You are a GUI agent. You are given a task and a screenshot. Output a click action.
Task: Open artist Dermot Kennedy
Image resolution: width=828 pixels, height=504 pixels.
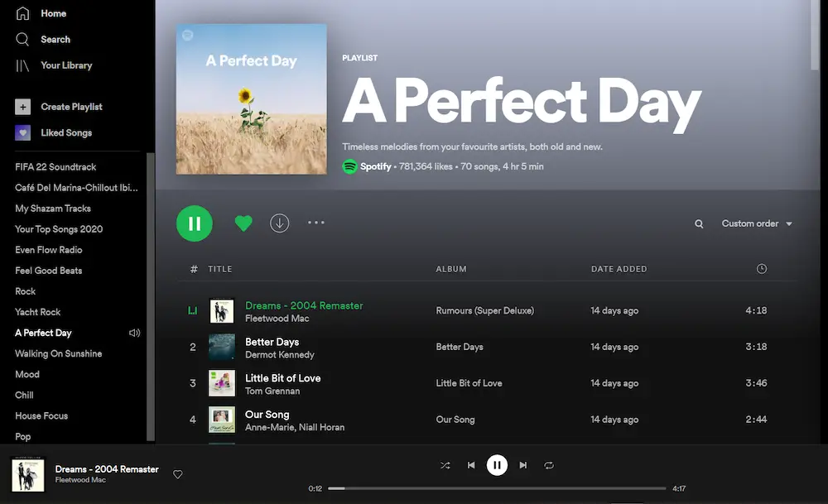(280, 355)
